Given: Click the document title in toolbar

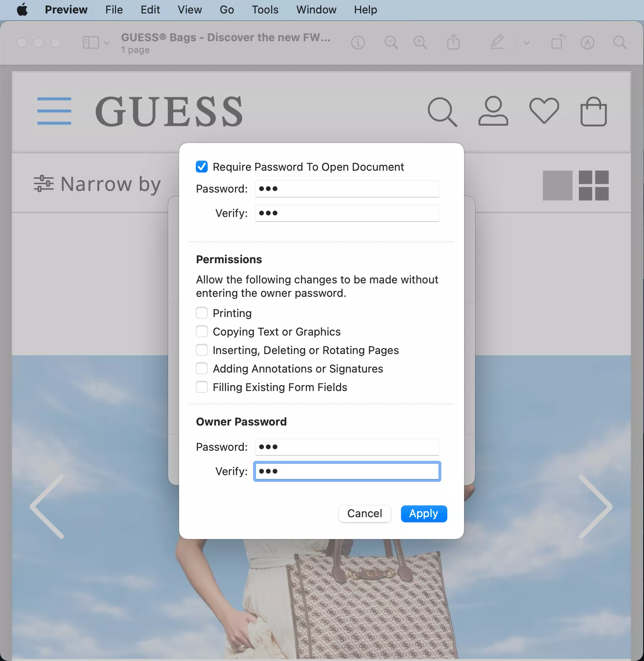Looking at the screenshot, I should tap(226, 37).
